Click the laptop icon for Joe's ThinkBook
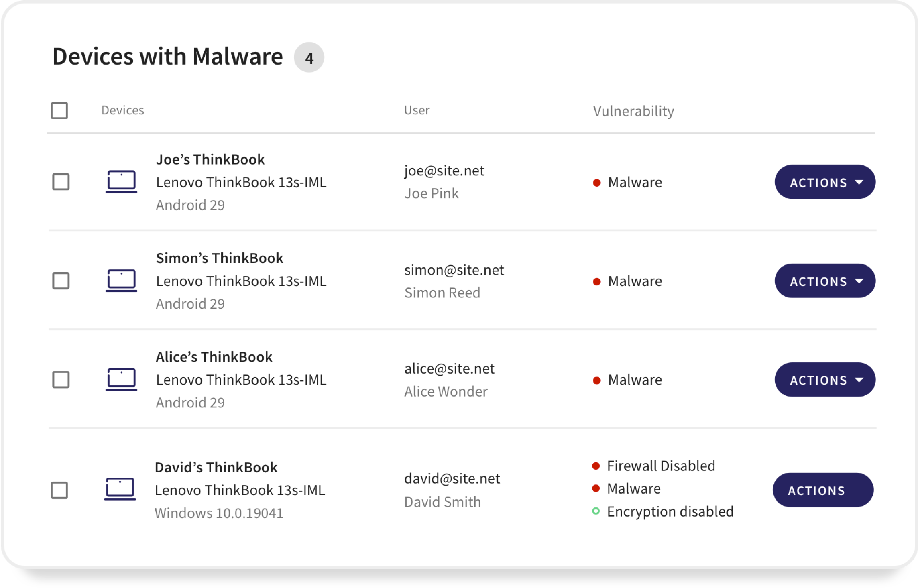This screenshot has height=588, width=918. pos(121,182)
